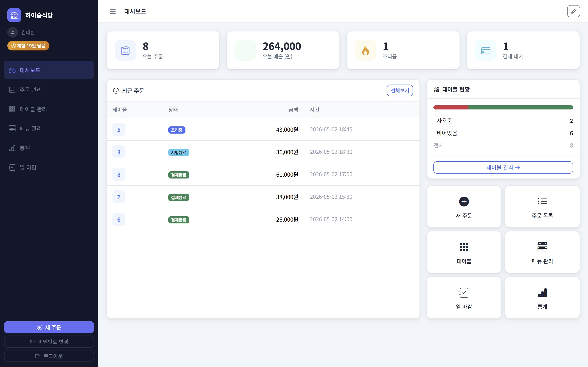
Task: Select the table 8 number badge
Action: pyautogui.click(x=119, y=175)
